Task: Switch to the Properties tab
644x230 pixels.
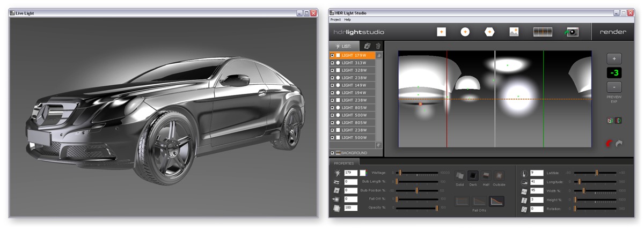Action: [344, 163]
